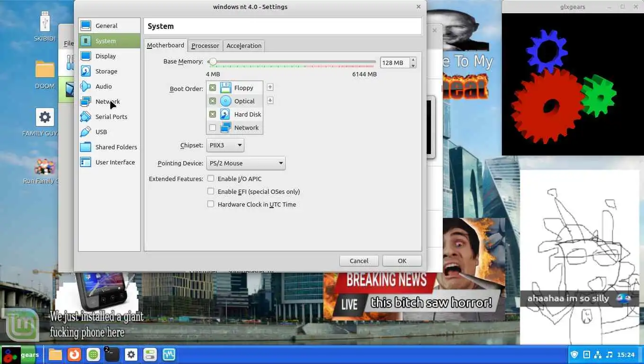
Task: Open the terminal from the taskbar
Action: [112, 354]
